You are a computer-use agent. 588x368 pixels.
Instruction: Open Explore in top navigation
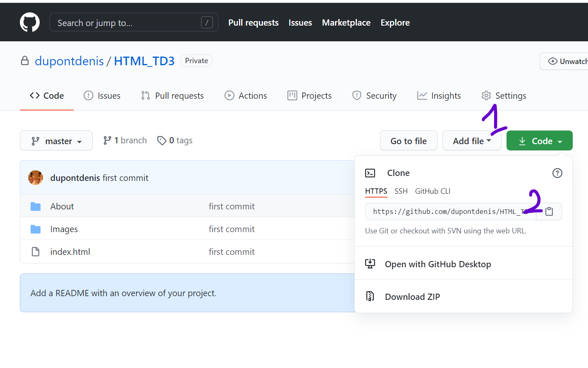[x=395, y=23]
